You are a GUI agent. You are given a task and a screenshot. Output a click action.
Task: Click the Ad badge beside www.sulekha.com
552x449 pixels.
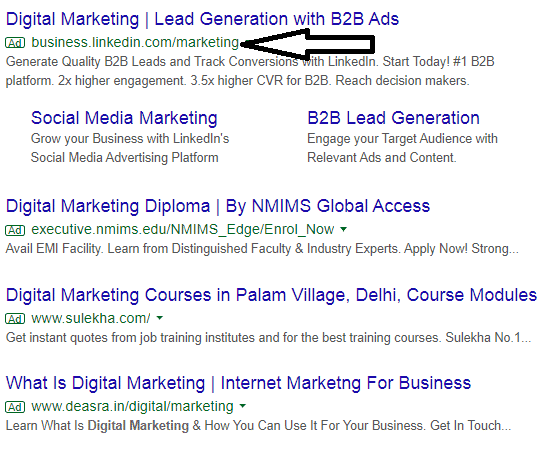tap(15, 319)
